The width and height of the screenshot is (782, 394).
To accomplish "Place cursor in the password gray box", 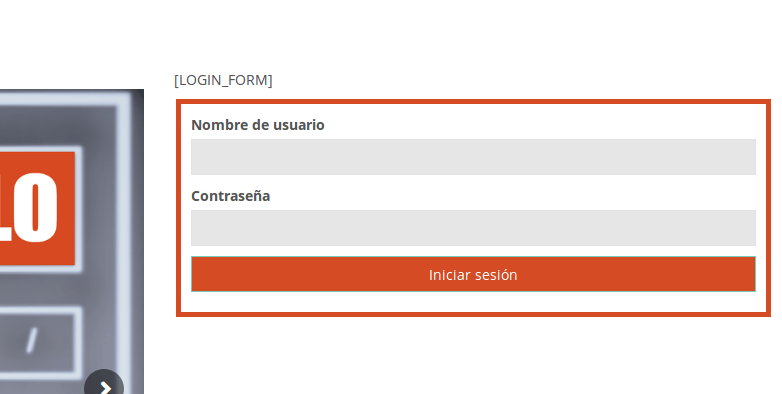I will (473, 228).
